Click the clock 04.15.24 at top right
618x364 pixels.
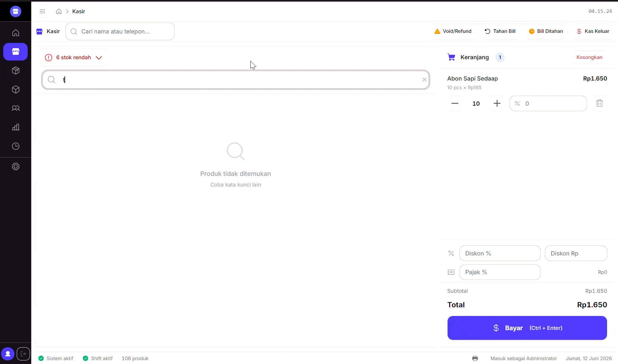point(600,11)
